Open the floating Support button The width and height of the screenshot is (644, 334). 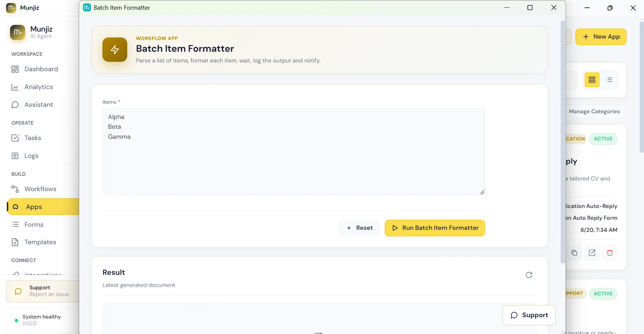click(x=529, y=315)
